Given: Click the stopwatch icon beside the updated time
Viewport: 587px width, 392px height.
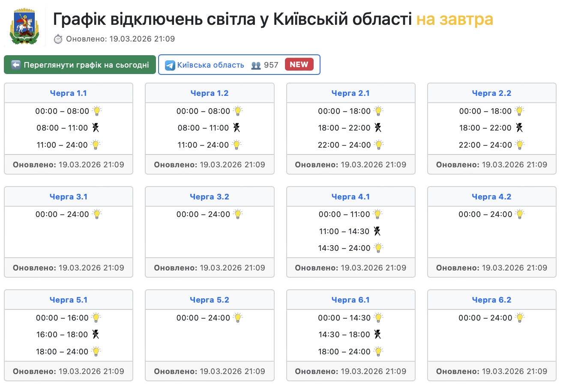Looking at the screenshot, I should coord(58,39).
